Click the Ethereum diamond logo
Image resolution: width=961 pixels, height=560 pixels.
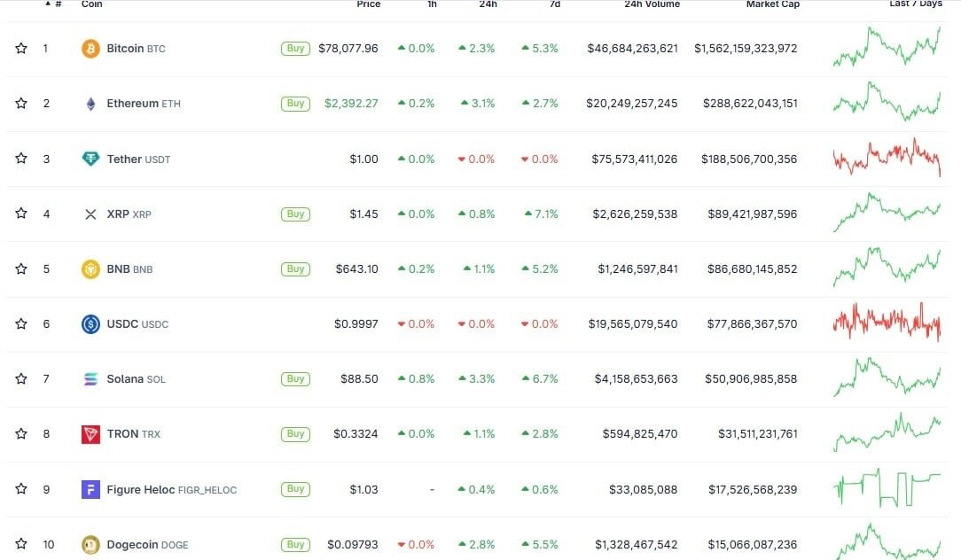click(90, 103)
